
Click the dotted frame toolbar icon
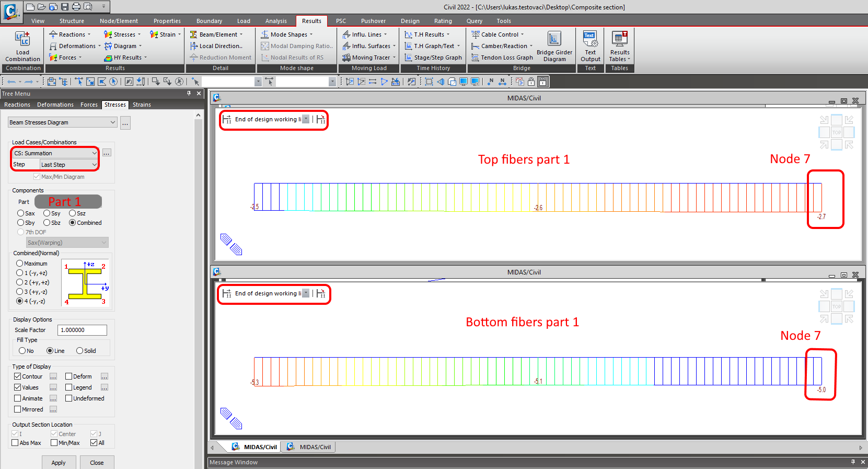[x=429, y=82]
